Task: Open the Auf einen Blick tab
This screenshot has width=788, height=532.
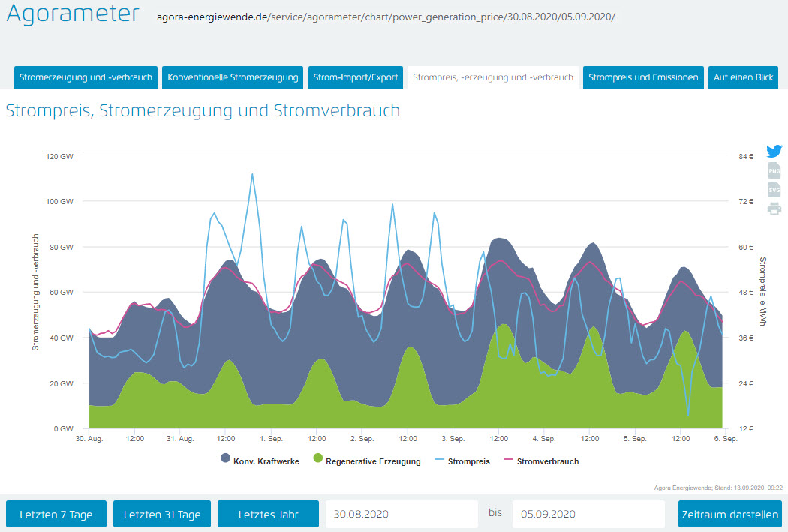Action: [x=743, y=77]
